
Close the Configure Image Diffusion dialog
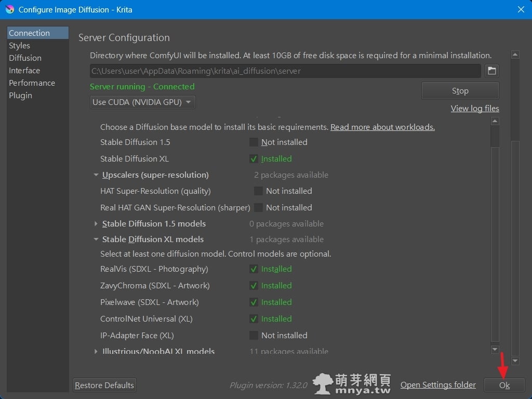[x=521, y=9]
